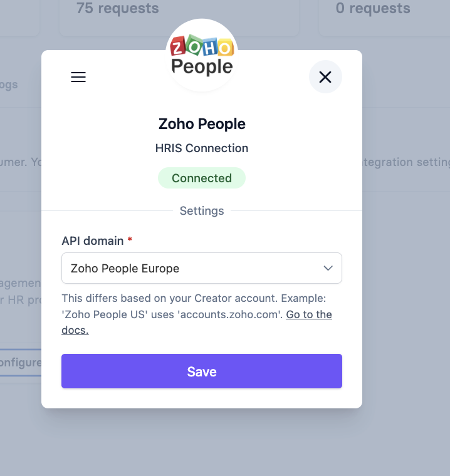Click the Settings section label
The height and width of the screenshot is (476, 450).
(x=202, y=210)
